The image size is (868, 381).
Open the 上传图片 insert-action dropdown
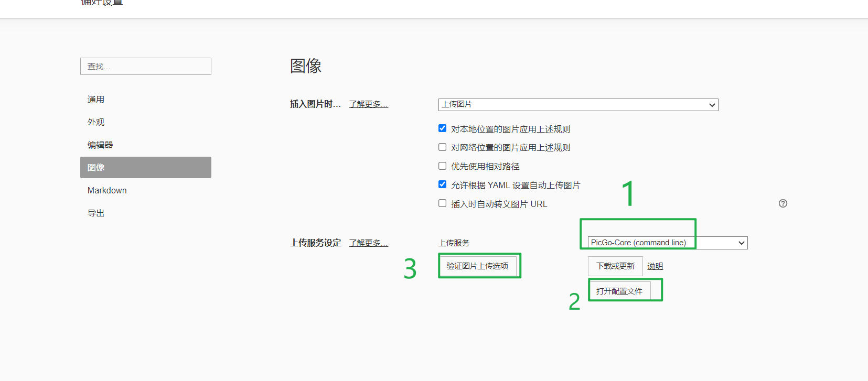click(x=578, y=105)
